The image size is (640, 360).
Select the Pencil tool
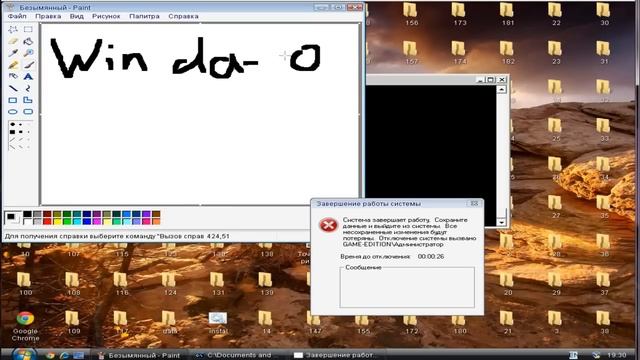click(13, 65)
